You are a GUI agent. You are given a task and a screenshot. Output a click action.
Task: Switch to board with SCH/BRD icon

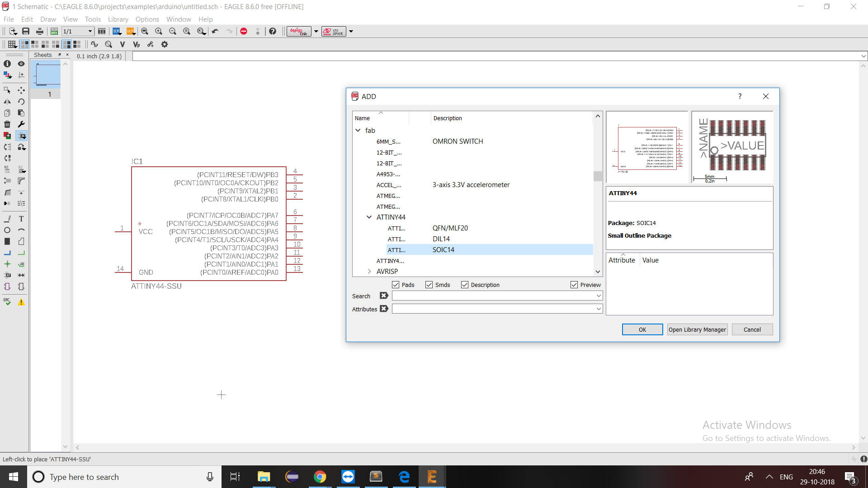pos(54,31)
